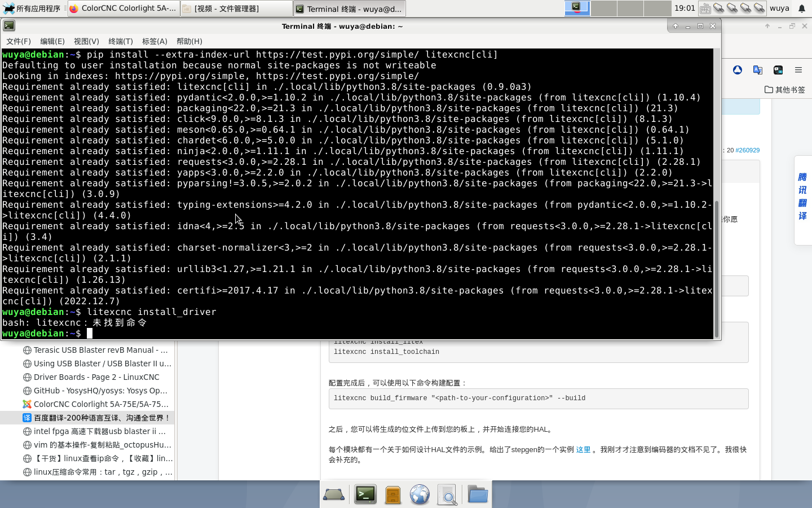This screenshot has height=508, width=812.
Task: Select the first workspace in the workspace switcher
Action: (577, 8)
